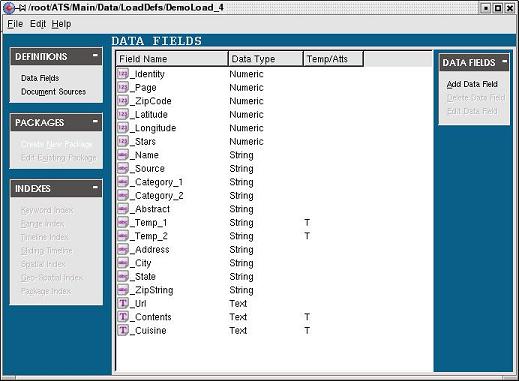The height and width of the screenshot is (381, 519).
Task: Click the string icon beside _Source
Action: tap(123, 168)
